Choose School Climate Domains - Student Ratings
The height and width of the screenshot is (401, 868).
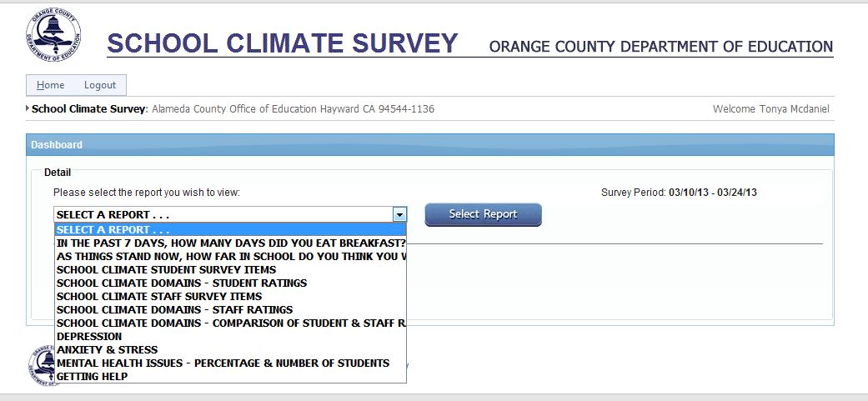tap(181, 283)
